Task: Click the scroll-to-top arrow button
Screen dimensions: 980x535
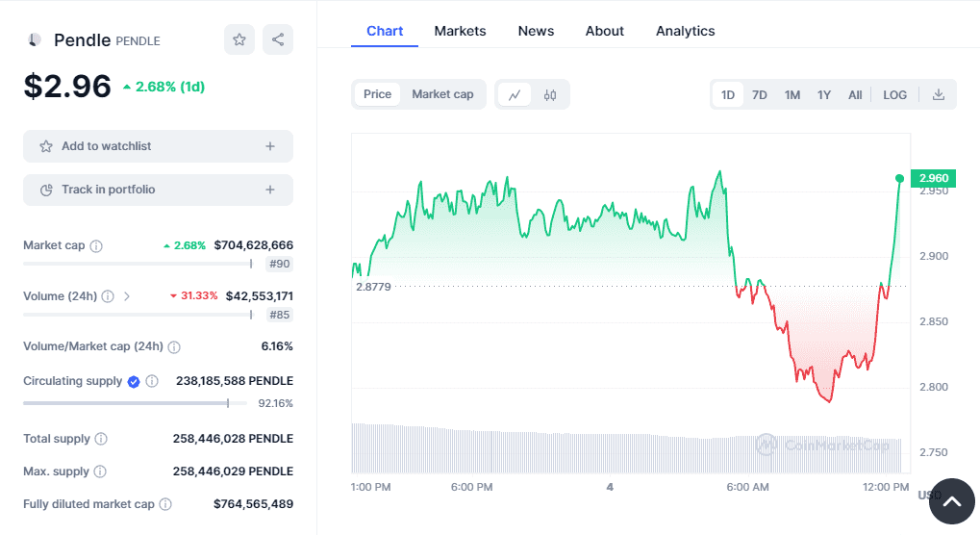Action: pyautogui.click(x=952, y=501)
